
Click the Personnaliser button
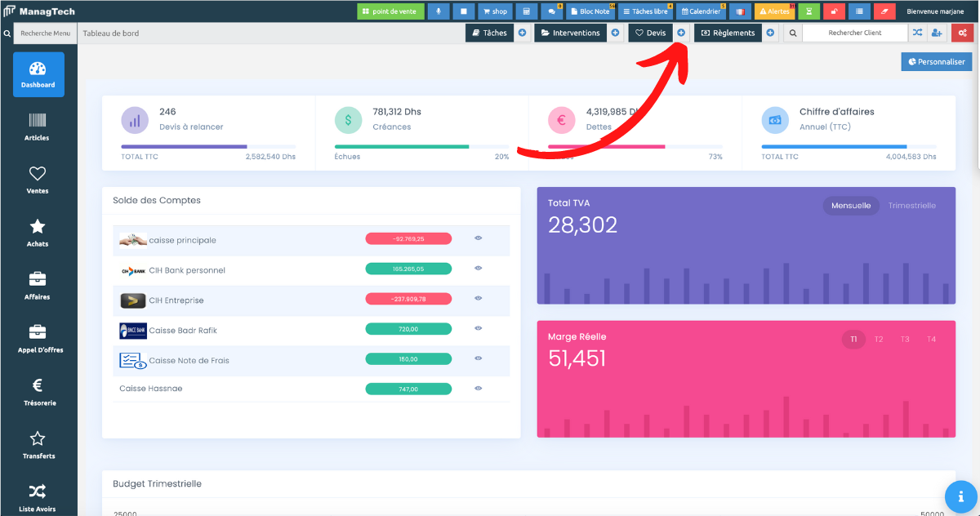[936, 62]
